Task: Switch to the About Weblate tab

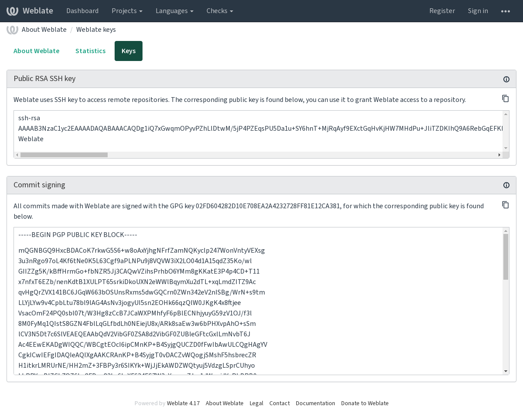Action: pyautogui.click(x=37, y=51)
